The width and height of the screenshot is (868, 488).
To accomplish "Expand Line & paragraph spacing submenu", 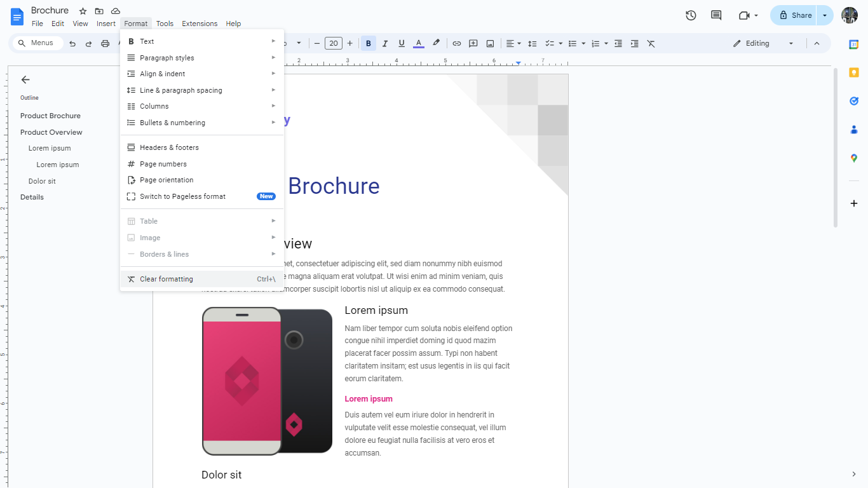I will coord(202,90).
